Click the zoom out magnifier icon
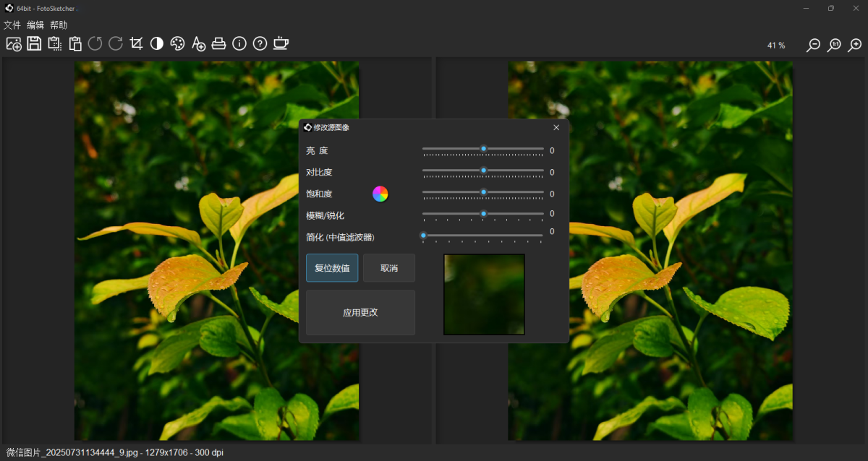 (x=814, y=45)
